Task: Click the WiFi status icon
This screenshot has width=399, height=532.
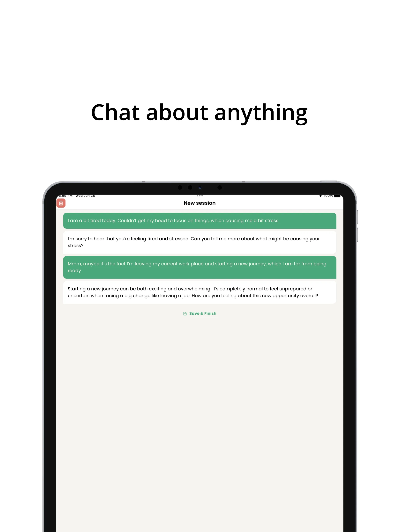Action: tap(320, 196)
